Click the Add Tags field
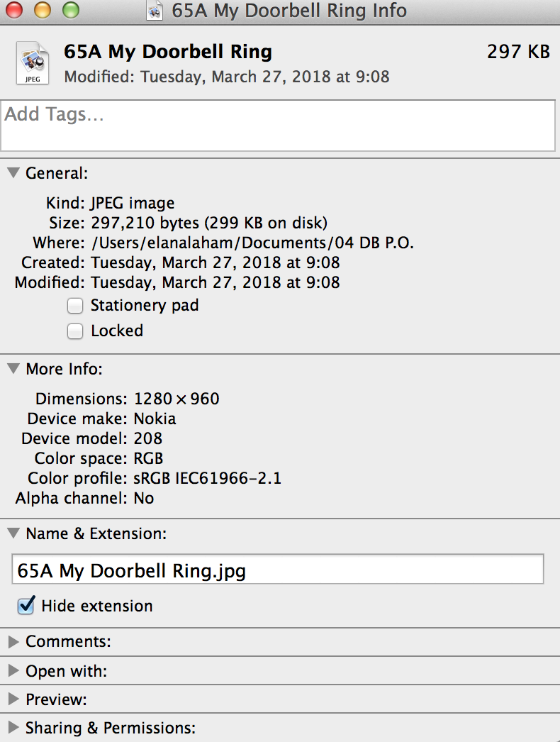Viewport: 560px width, 742px height. point(278,126)
